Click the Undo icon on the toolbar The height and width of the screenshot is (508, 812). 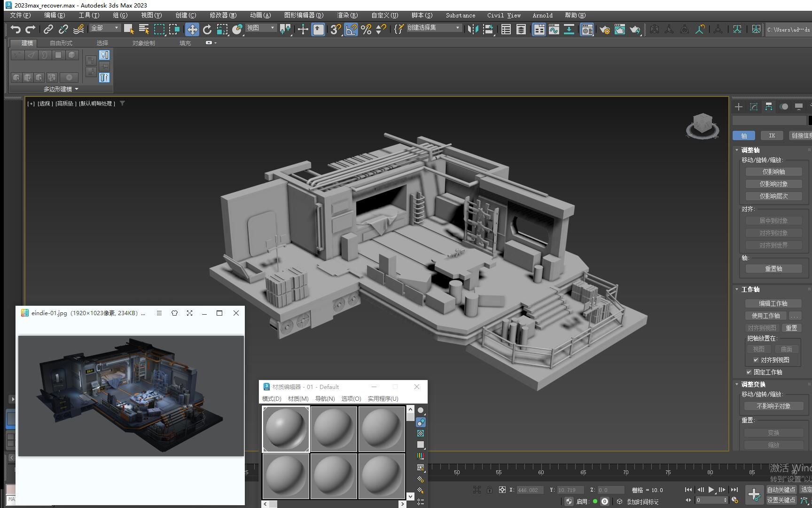click(16, 29)
